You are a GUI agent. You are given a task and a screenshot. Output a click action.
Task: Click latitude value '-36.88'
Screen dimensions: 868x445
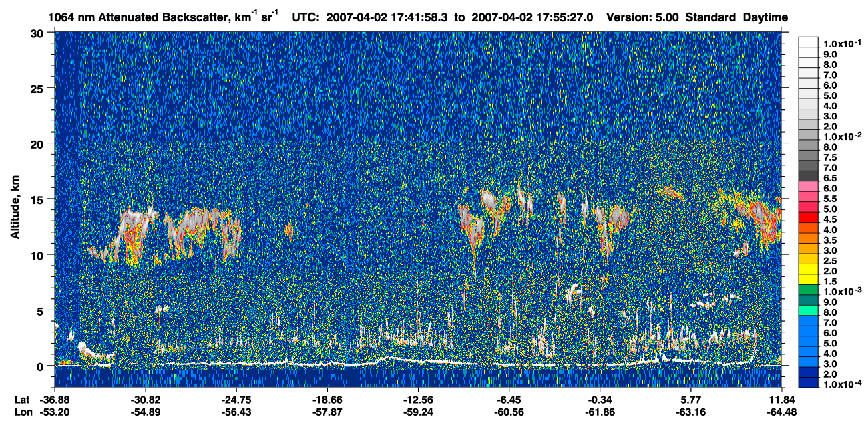click(x=55, y=400)
